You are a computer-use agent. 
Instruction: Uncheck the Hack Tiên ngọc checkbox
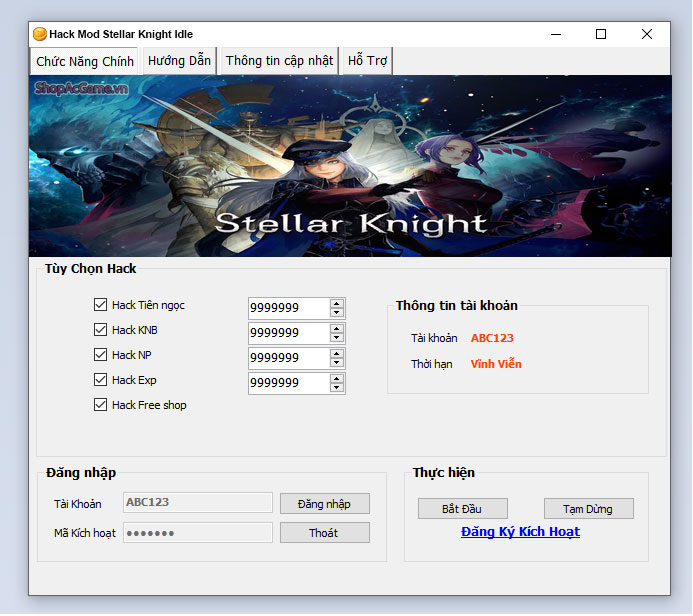[100, 304]
